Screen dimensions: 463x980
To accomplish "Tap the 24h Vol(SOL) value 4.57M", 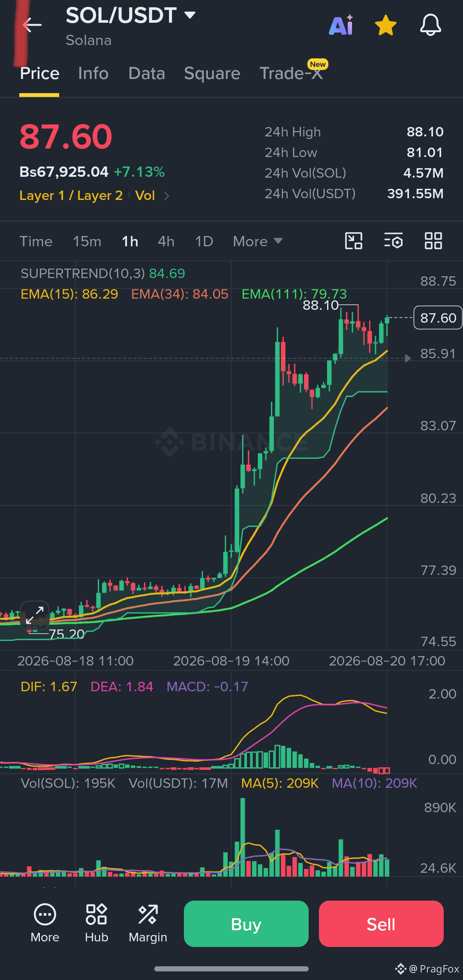I will (x=423, y=173).
